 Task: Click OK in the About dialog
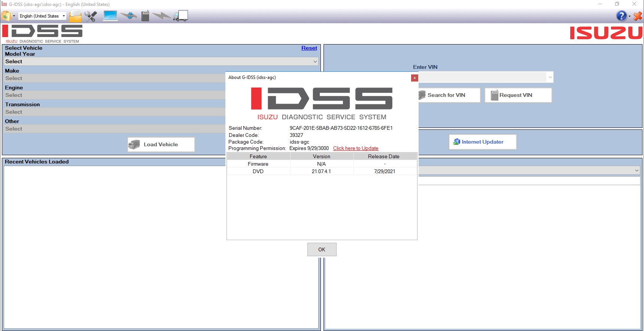pos(322,249)
